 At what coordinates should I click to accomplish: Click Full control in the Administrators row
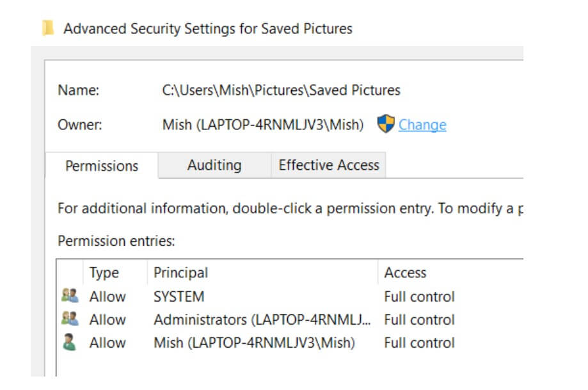tap(419, 320)
